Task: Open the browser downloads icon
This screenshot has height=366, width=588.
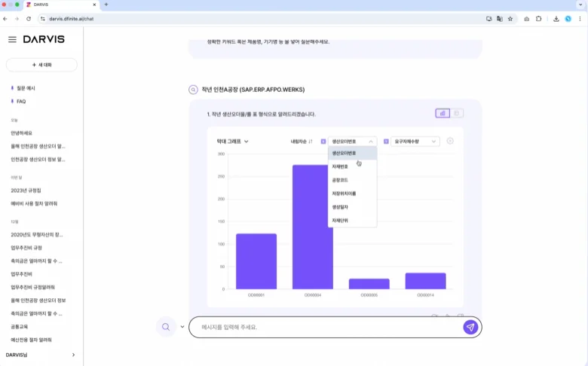Action: [x=556, y=18]
